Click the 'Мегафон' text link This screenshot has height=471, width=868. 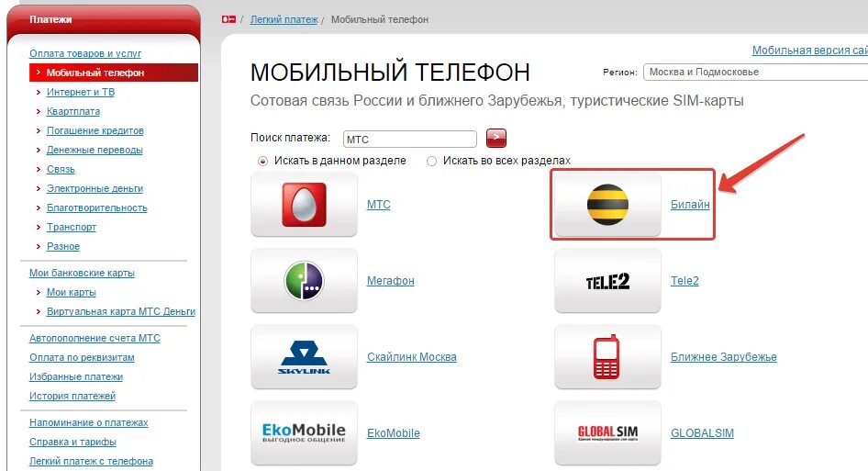tap(390, 281)
